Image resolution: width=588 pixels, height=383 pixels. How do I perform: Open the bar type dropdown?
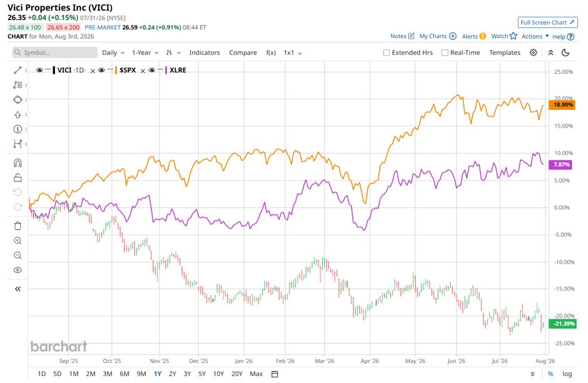[x=173, y=52]
